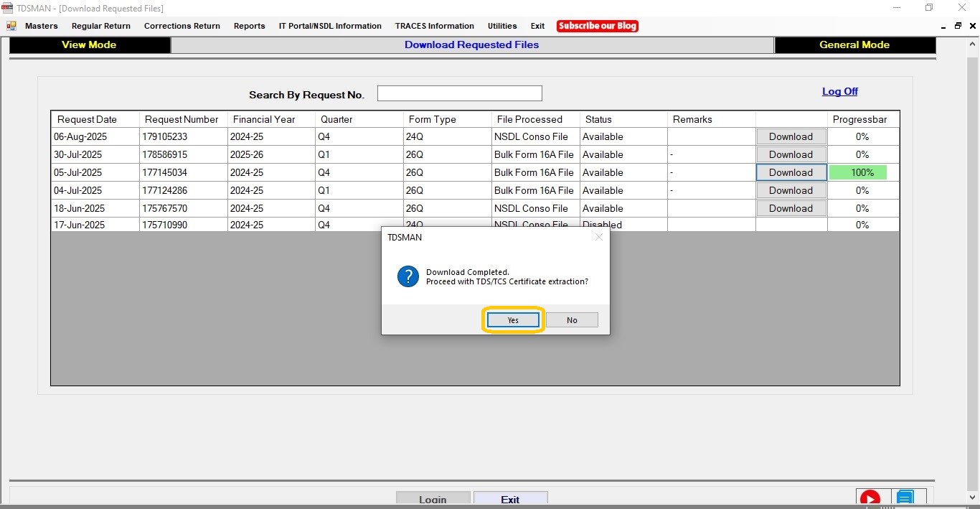980x509 pixels.
Task: Click the blue document icon at bottom right
Action: (905, 499)
